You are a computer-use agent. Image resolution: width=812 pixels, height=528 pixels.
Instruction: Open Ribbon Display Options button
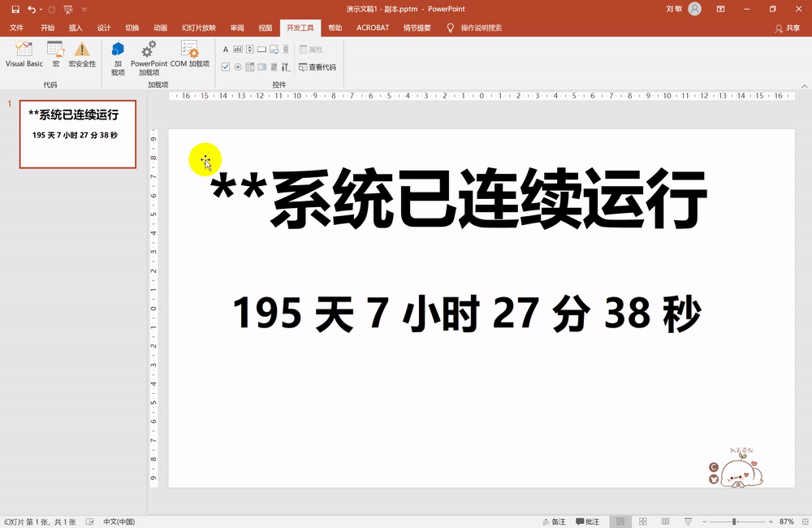(720, 9)
